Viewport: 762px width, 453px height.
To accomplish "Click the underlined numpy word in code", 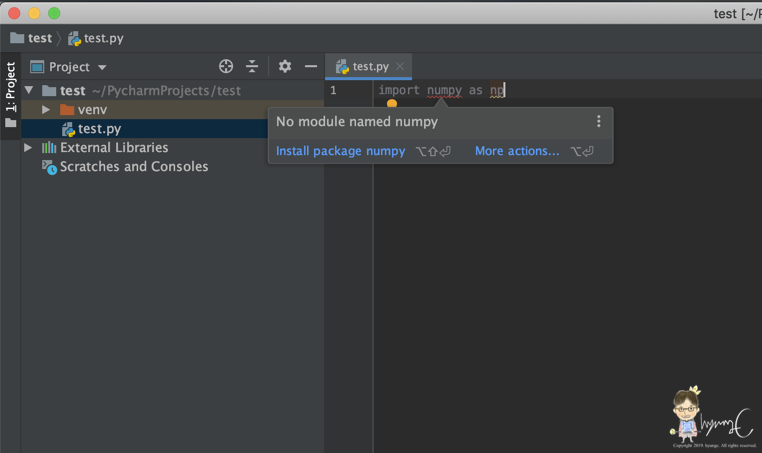I will [444, 90].
